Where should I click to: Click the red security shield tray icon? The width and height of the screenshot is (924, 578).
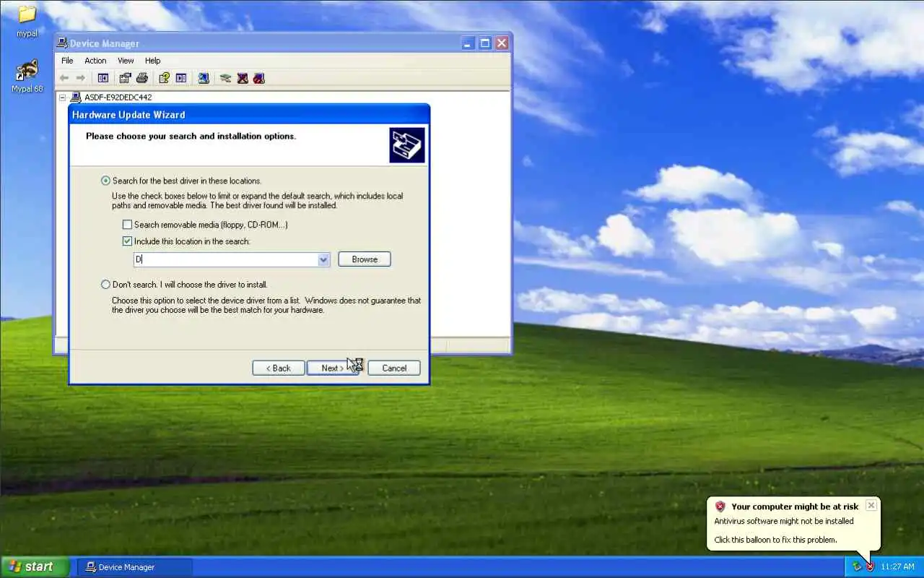tap(870, 566)
